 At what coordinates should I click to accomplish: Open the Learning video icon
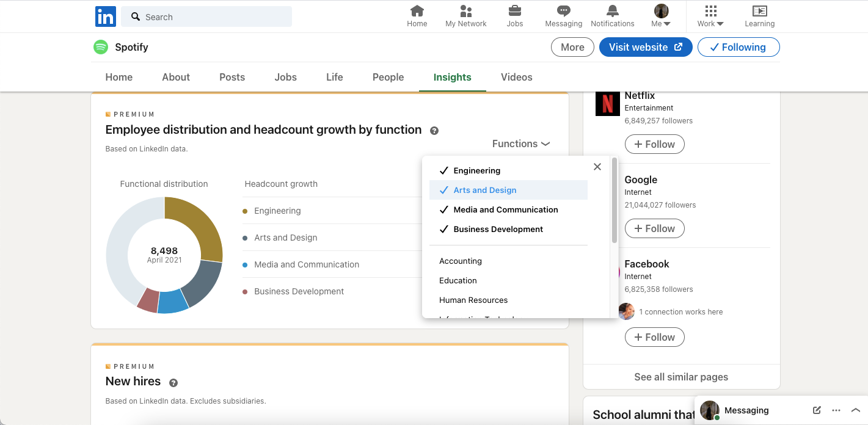point(759,11)
